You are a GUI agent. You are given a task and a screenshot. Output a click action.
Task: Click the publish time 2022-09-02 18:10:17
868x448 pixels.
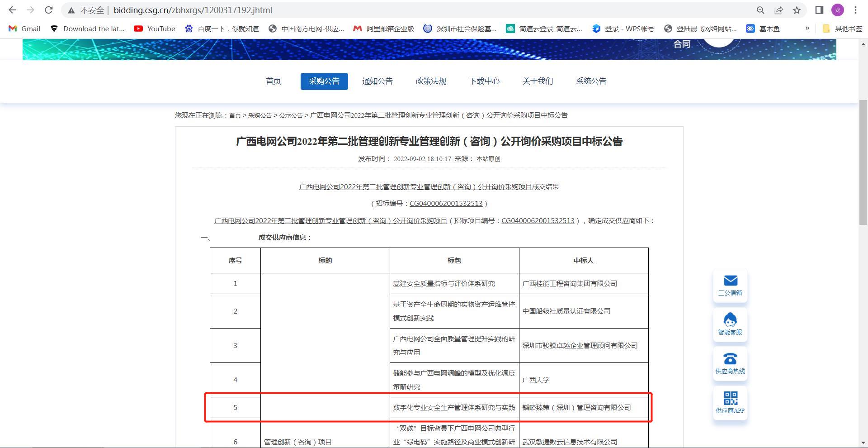(x=422, y=159)
